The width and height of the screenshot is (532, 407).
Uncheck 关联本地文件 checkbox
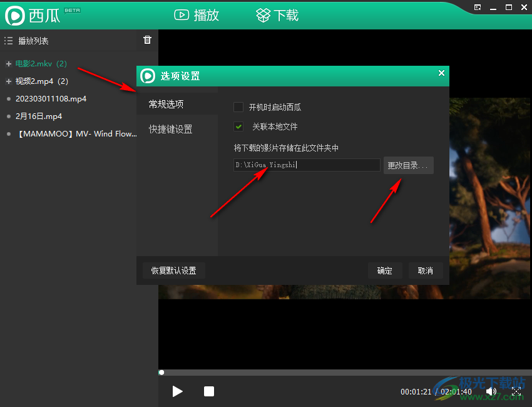point(238,126)
